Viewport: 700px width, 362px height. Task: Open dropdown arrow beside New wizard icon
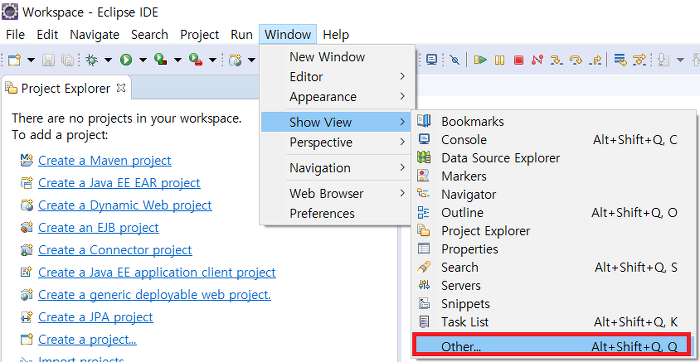pyautogui.click(x=31, y=60)
